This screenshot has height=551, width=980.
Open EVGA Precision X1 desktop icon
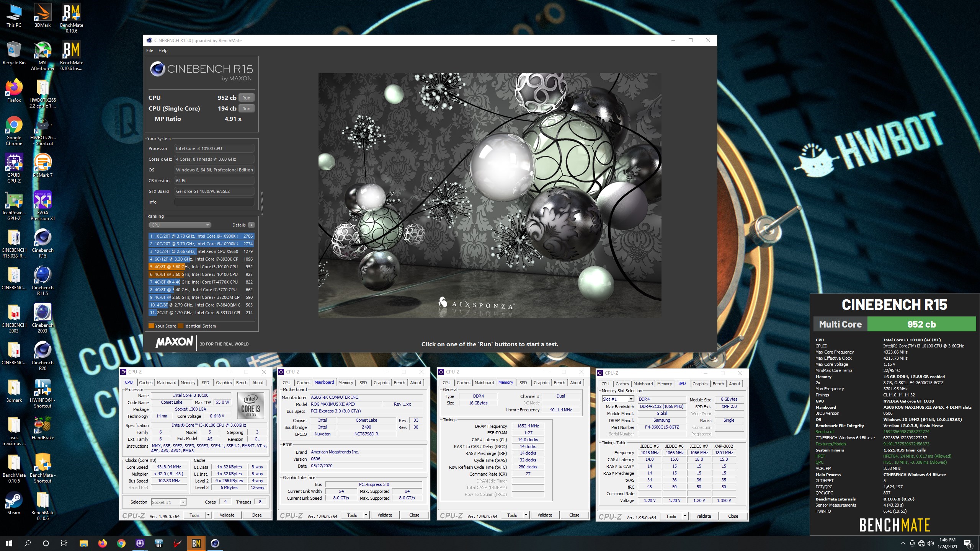(42, 205)
